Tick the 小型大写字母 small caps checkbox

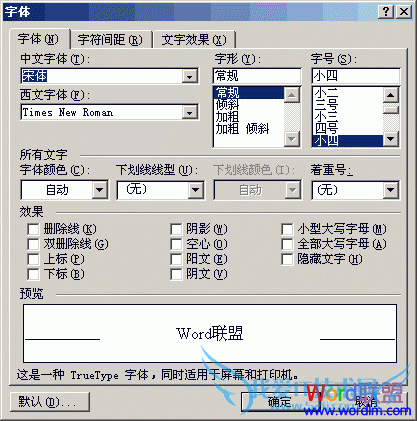click(287, 229)
